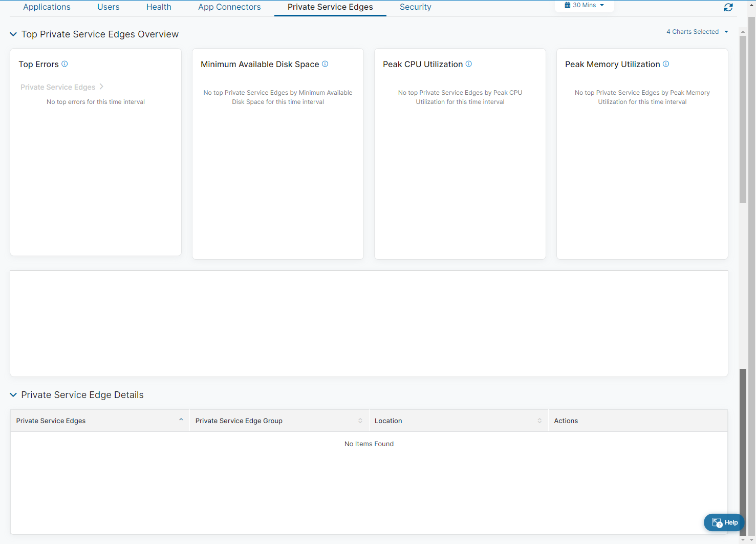Click info icon next to Top Errors

[64, 64]
